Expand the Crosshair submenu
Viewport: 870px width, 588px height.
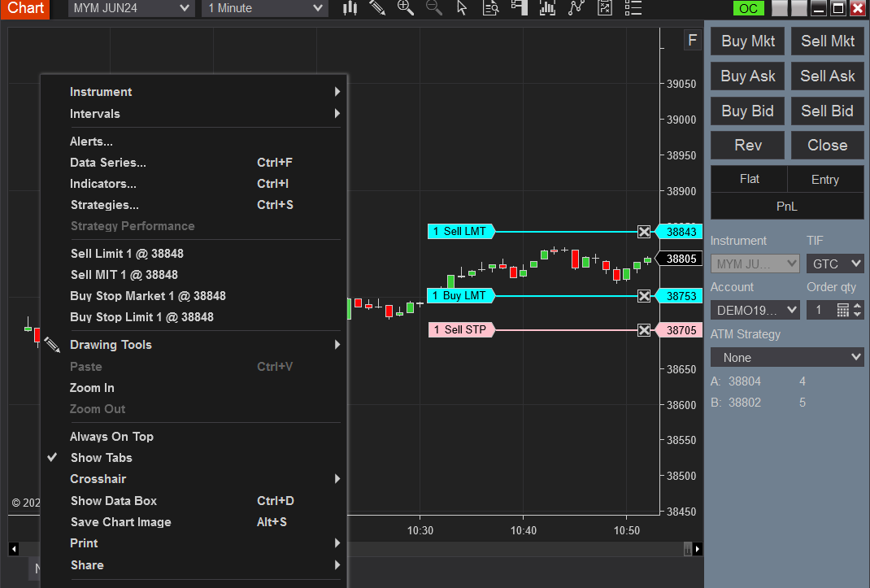pos(194,479)
